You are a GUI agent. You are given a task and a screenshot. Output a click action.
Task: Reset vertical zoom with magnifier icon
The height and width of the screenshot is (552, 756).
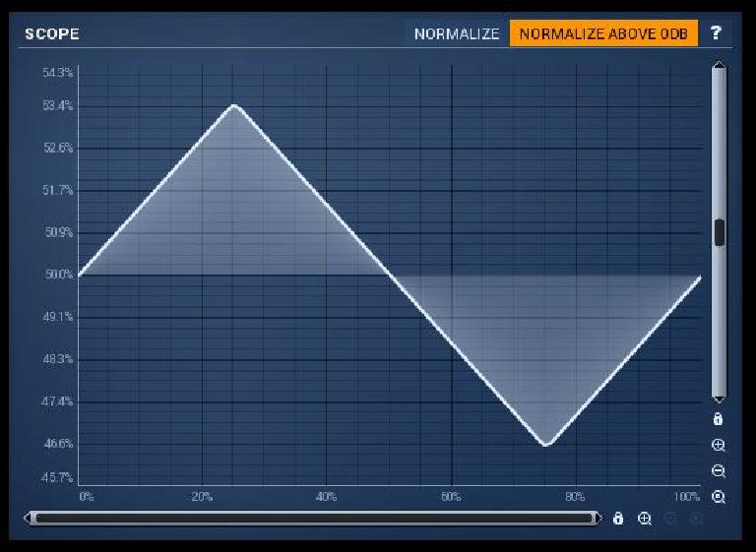pyautogui.click(x=719, y=497)
